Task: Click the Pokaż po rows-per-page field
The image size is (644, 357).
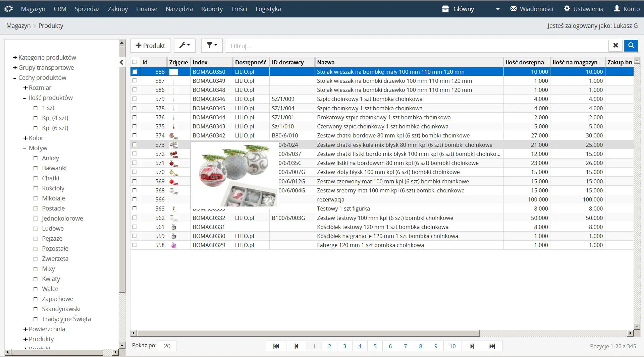Action: click(x=167, y=346)
